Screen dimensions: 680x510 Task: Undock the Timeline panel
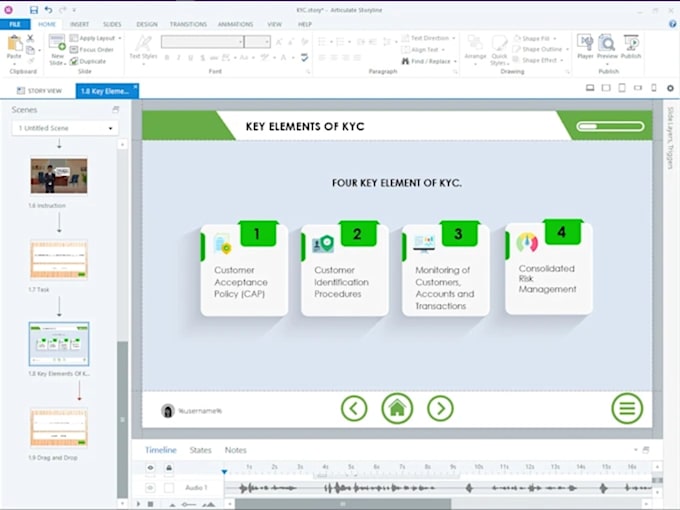click(x=646, y=450)
